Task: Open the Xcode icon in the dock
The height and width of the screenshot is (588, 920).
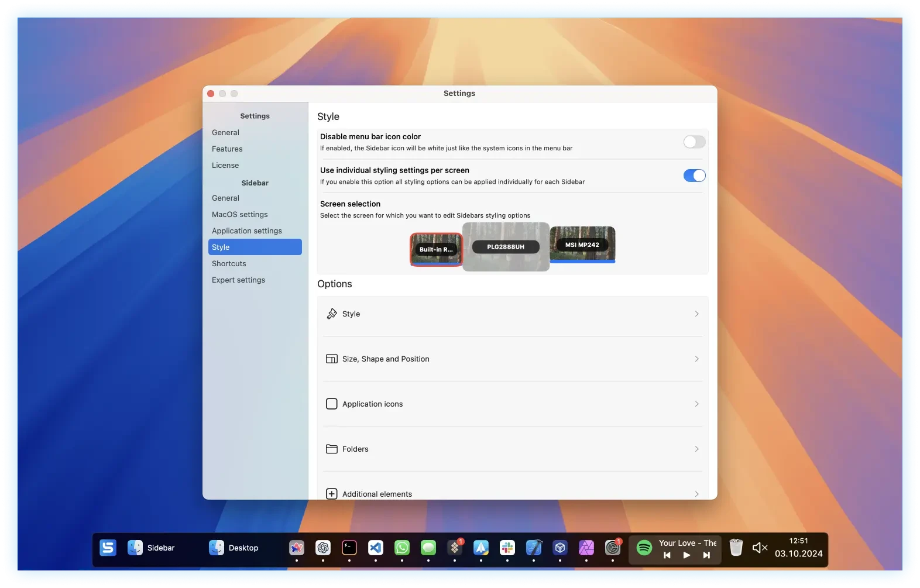Action: click(x=534, y=548)
